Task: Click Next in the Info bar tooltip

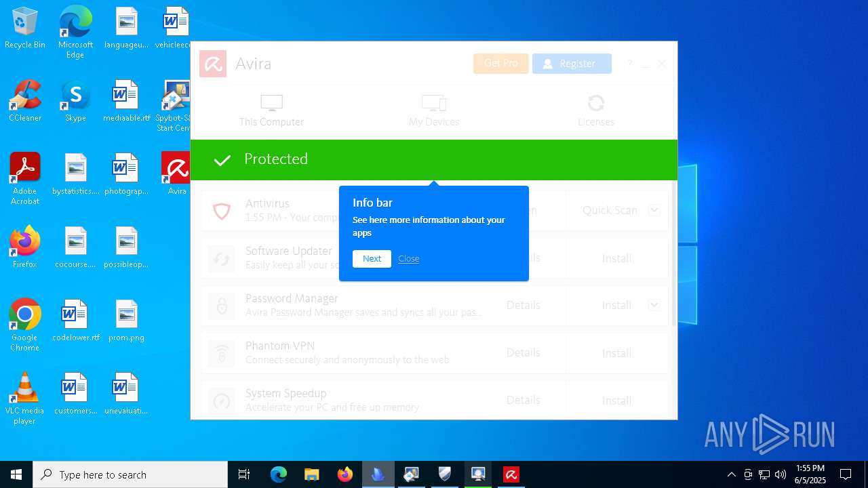Action: 372,259
